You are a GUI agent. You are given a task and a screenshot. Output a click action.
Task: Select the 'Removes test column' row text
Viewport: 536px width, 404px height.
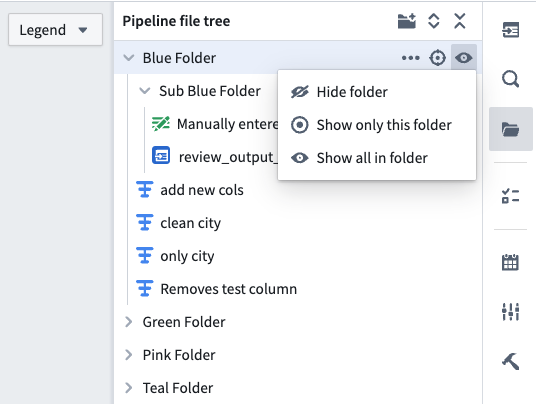[229, 289]
